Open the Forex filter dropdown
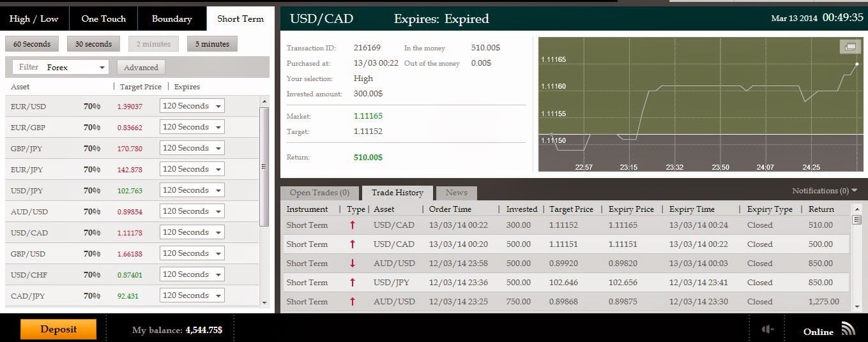The image size is (868, 342). 61,67
